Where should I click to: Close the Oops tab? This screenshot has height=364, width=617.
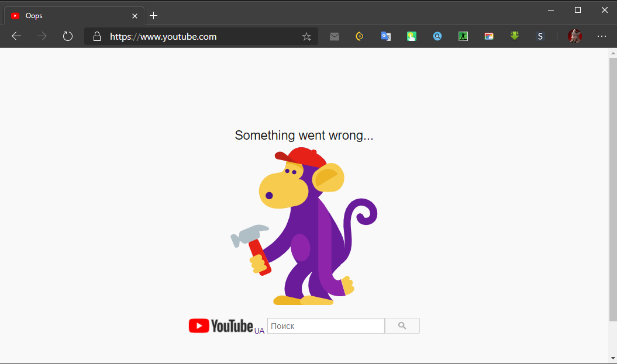point(135,16)
